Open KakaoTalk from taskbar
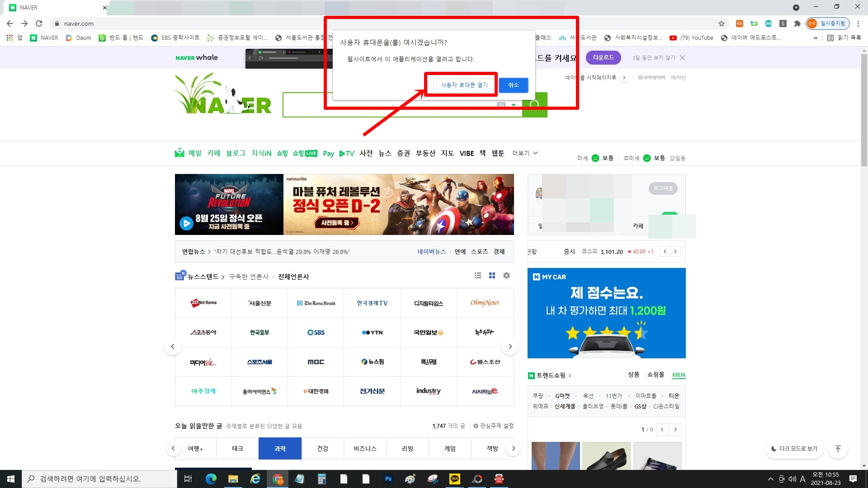Viewport: 868px width, 488px height. tap(455, 479)
